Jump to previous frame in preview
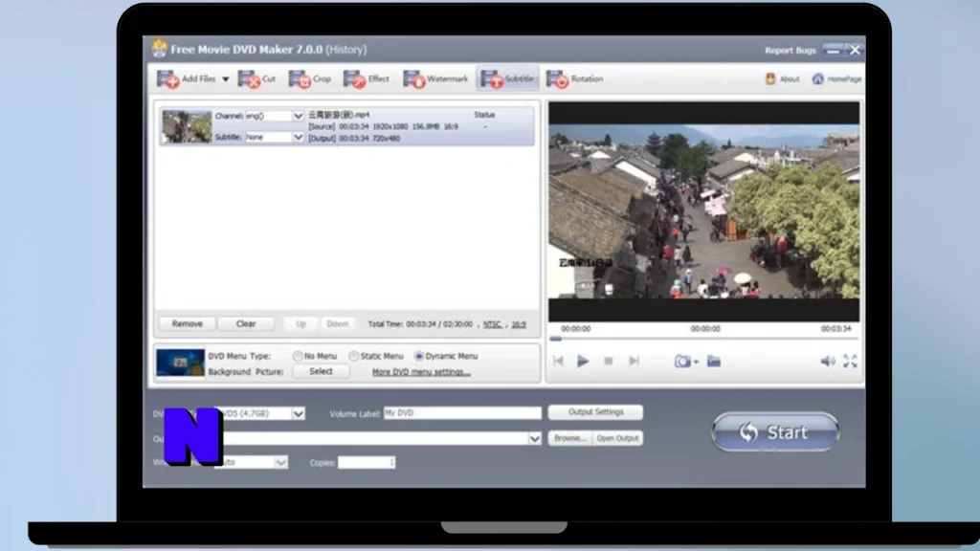 coord(558,361)
